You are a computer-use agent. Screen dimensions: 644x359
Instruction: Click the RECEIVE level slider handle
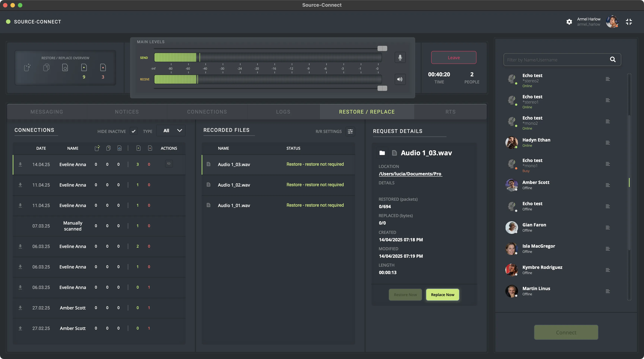382,88
